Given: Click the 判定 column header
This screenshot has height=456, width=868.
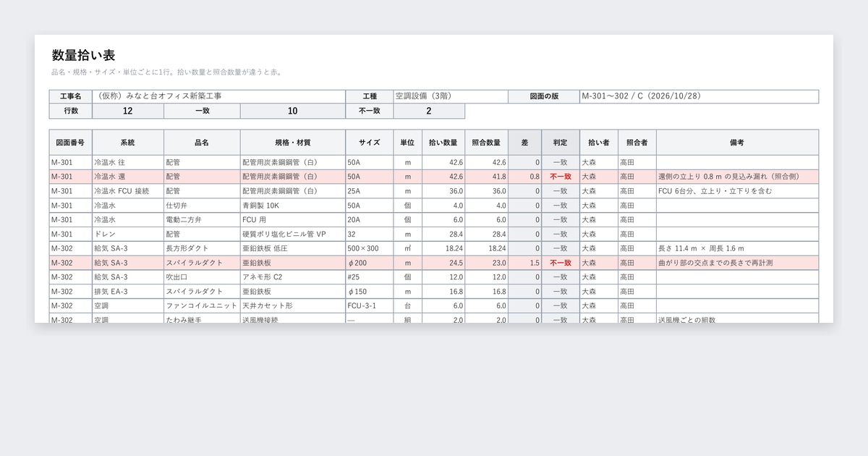Looking at the screenshot, I should click(x=561, y=143).
